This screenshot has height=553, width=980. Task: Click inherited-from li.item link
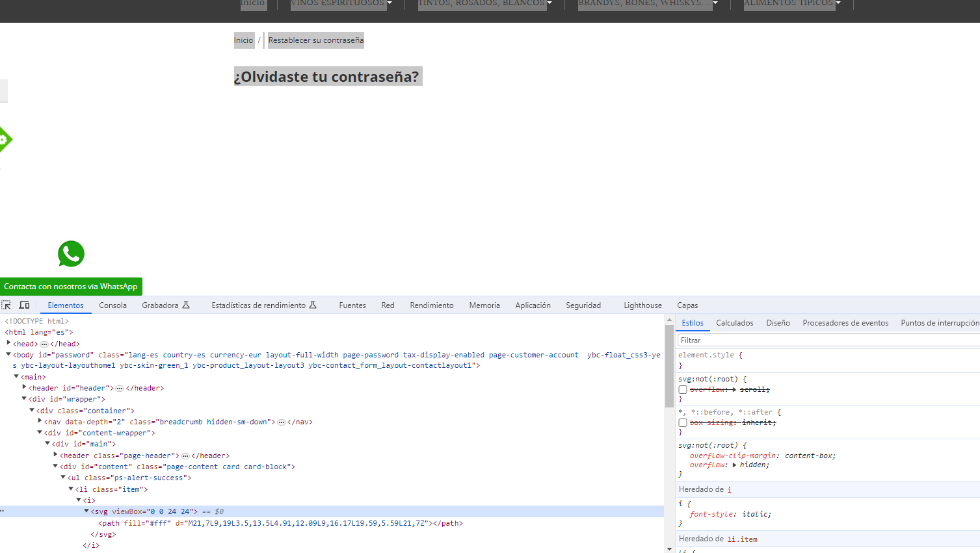[x=742, y=539]
